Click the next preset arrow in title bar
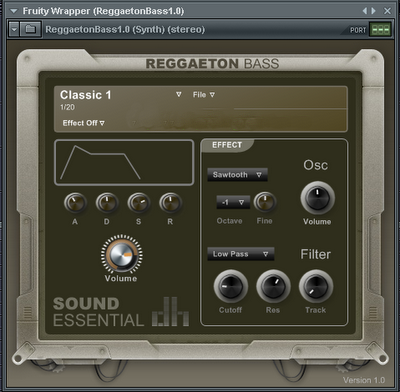The width and height of the screenshot is (400, 392). click(x=373, y=11)
